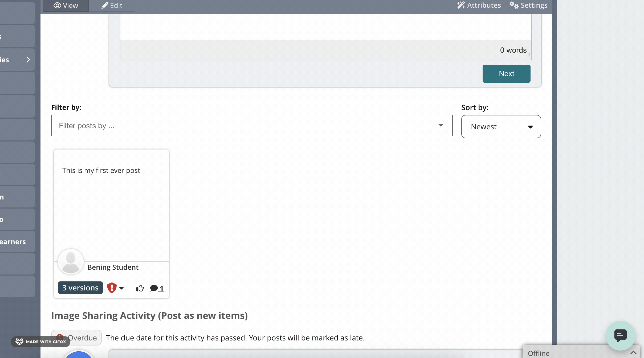The width and height of the screenshot is (644, 358).
Task: Click inside the post text editor area
Action: coord(325,27)
